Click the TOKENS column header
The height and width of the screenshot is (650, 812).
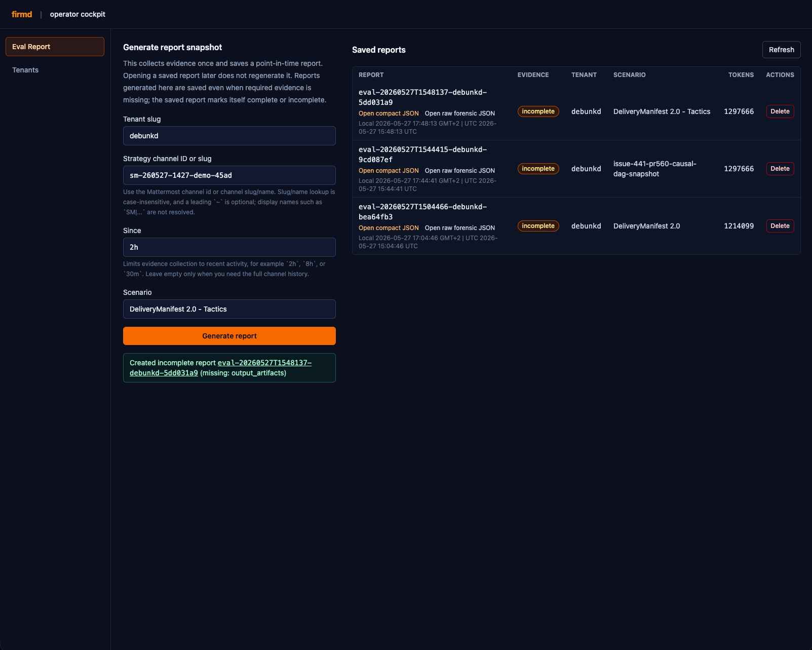pos(741,75)
